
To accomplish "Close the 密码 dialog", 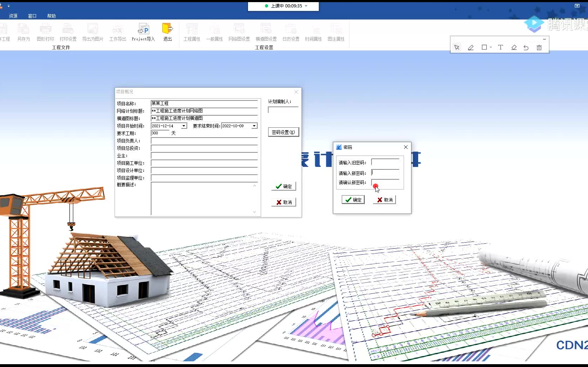I will [406, 147].
